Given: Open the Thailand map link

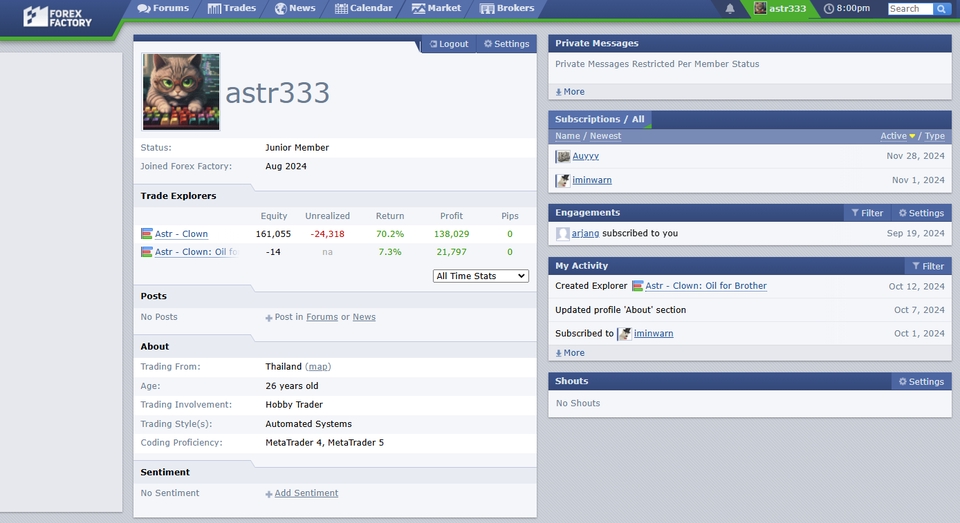Looking at the screenshot, I should click(318, 367).
